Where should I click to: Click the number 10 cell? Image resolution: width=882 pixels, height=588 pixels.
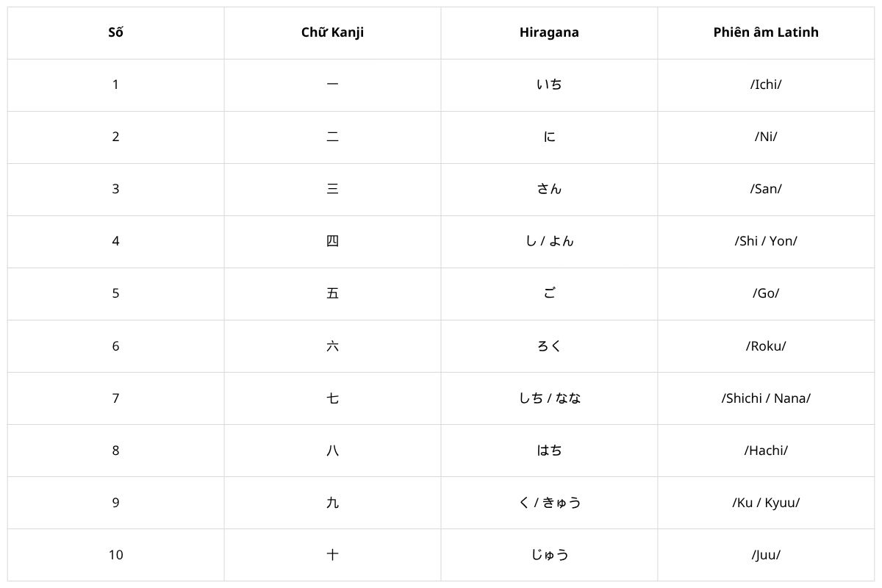(x=115, y=555)
